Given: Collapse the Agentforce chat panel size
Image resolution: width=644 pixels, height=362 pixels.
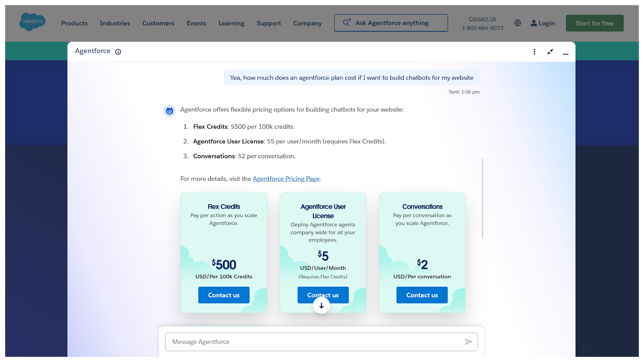Looking at the screenshot, I should coord(550,52).
